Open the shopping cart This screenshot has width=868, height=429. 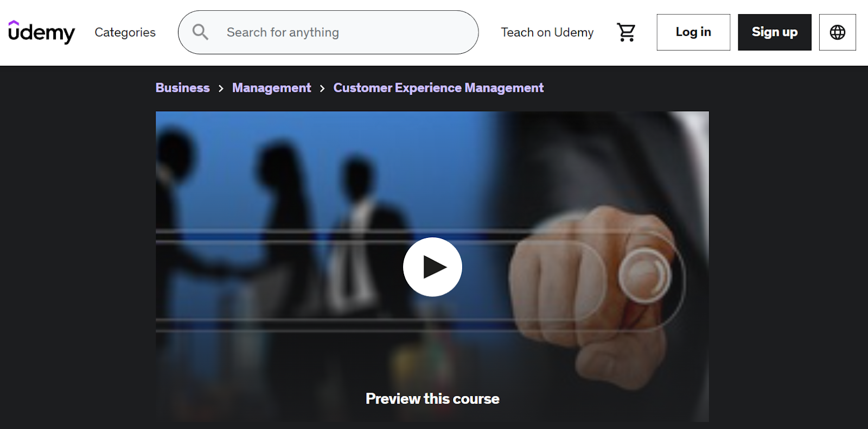(626, 33)
